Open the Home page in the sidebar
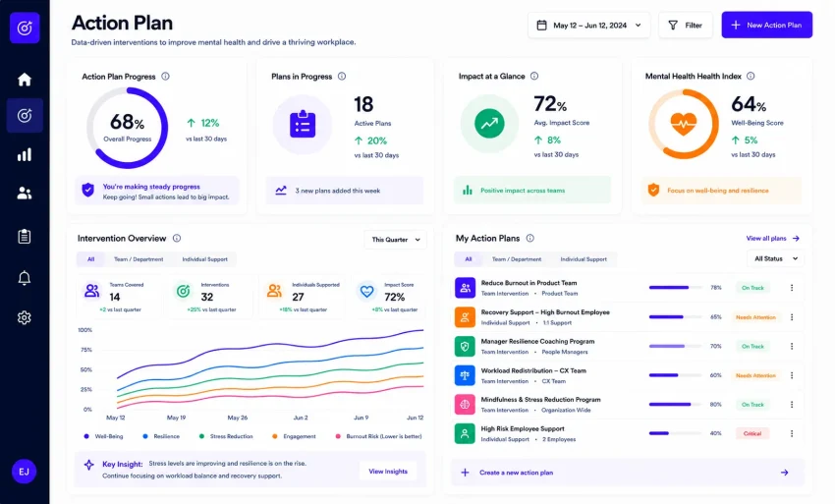The width and height of the screenshot is (835, 504). pyautogui.click(x=25, y=79)
